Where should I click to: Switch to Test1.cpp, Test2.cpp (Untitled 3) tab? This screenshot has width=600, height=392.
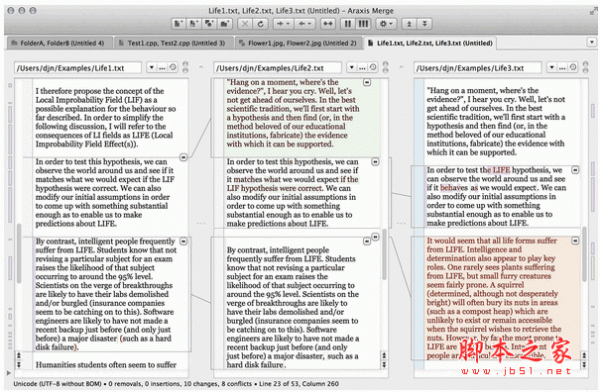click(x=174, y=43)
